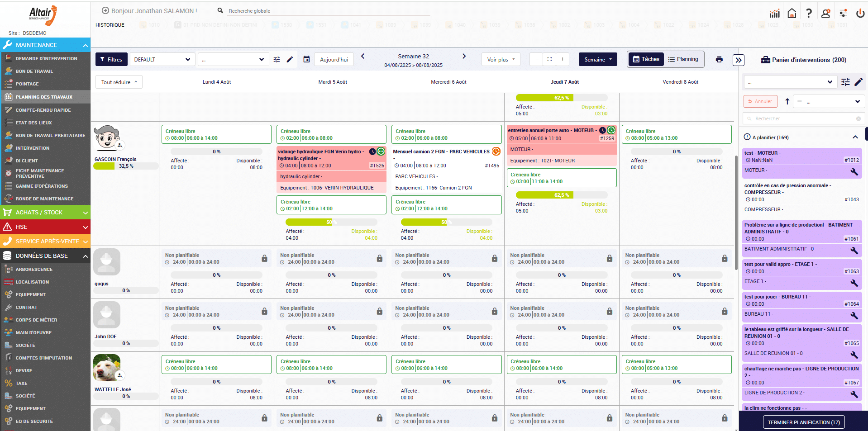The image size is (868, 431).
Task: Click orange status icon on Mensuel camion task
Action: [x=496, y=152]
